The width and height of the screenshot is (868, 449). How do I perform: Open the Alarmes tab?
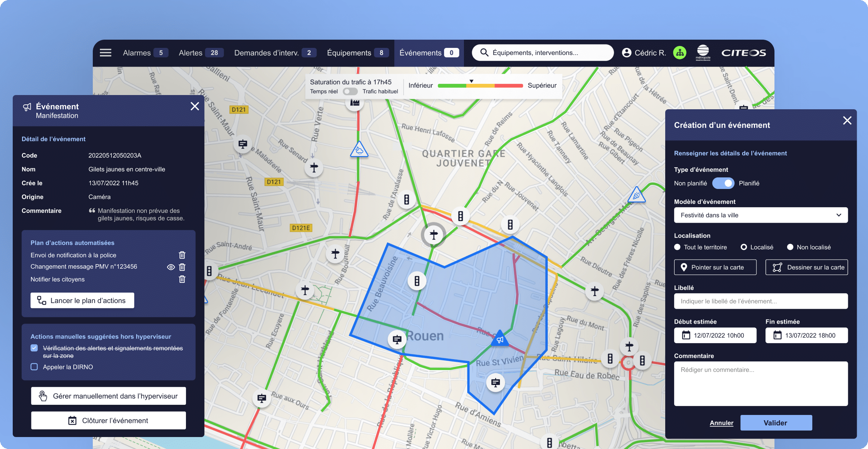click(145, 53)
